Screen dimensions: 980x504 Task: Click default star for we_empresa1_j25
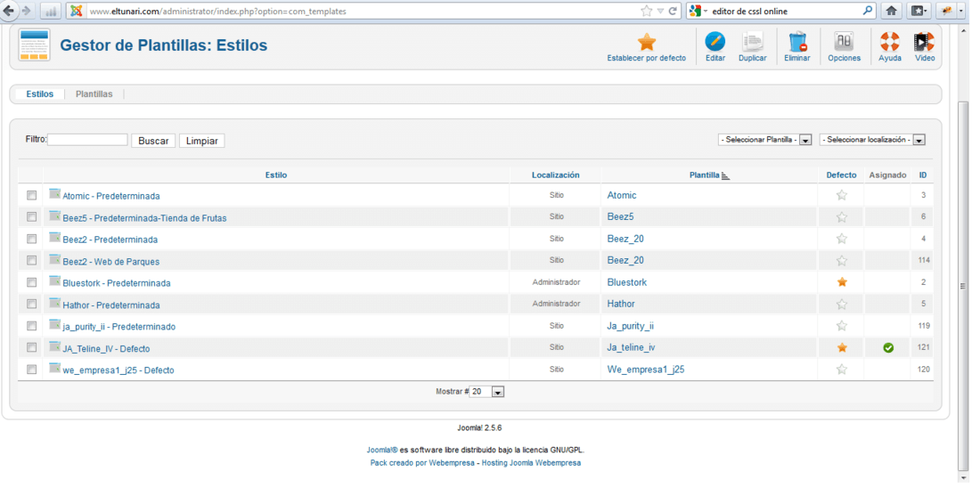[x=842, y=370]
